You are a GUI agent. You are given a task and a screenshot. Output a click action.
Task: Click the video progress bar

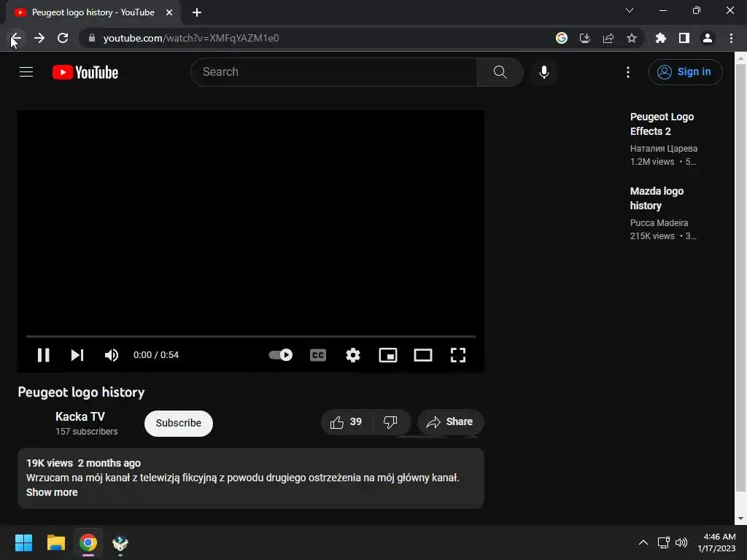(x=251, y=336)
